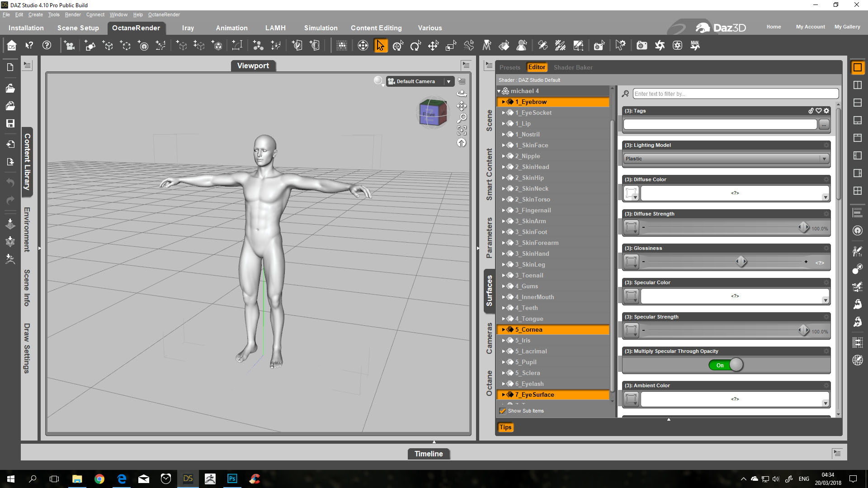Open Photoshop from the taskbar
Viewport: 868px width, 488px height.
click(x=232, y=479)
